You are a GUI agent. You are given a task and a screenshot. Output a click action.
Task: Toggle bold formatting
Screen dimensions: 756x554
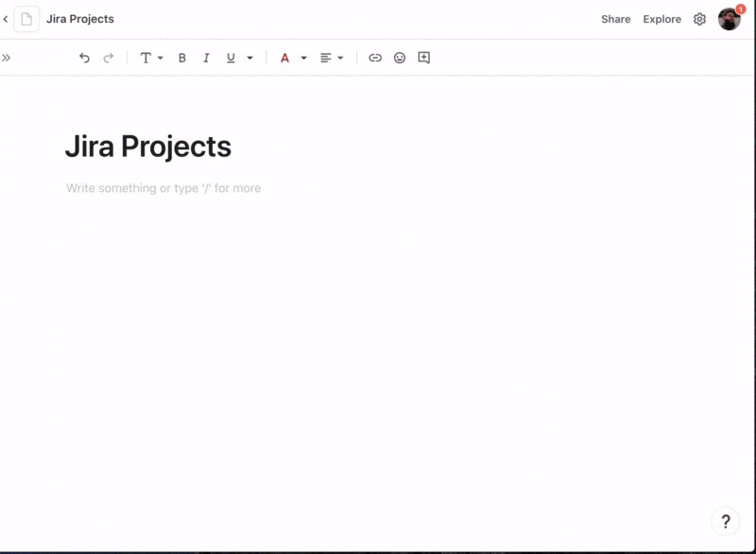click(x=181, y=58)
